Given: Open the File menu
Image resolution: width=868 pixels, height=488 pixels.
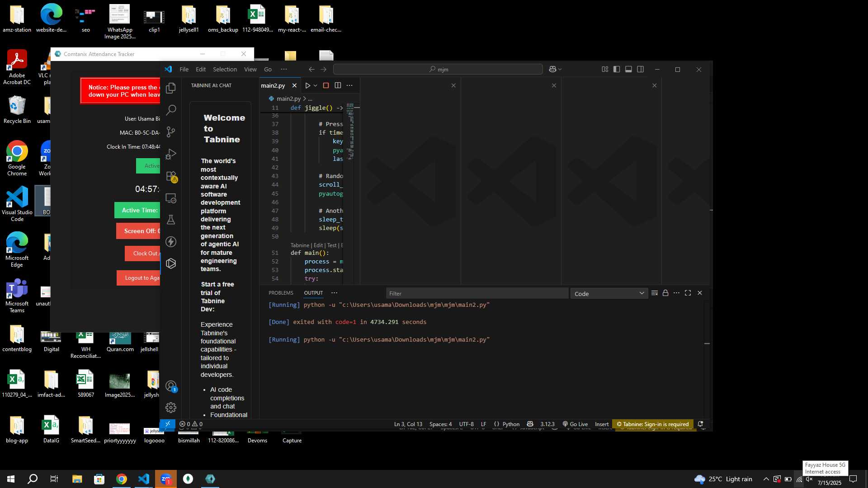Looking at the screenshot, I should tap(184, 69).
